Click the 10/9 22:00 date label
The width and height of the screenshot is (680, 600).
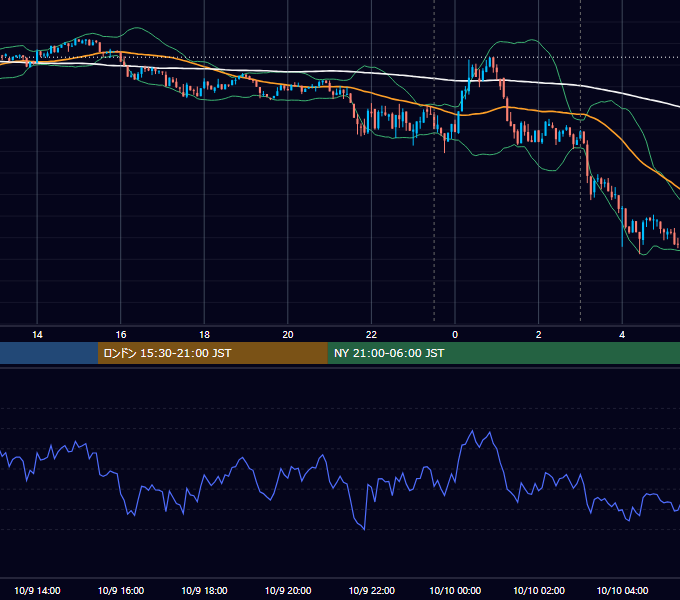(372, 590)
